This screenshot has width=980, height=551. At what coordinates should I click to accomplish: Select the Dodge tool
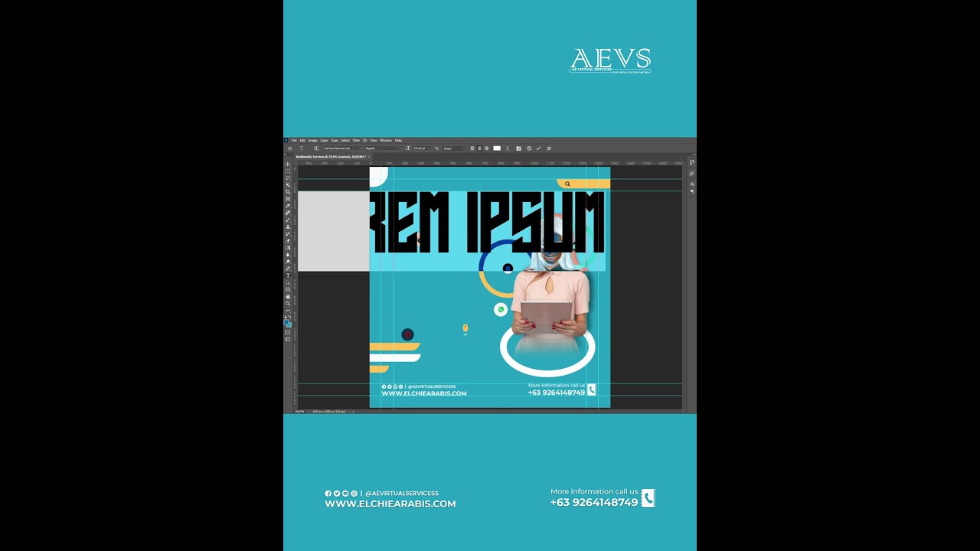(x=288, y=262)
